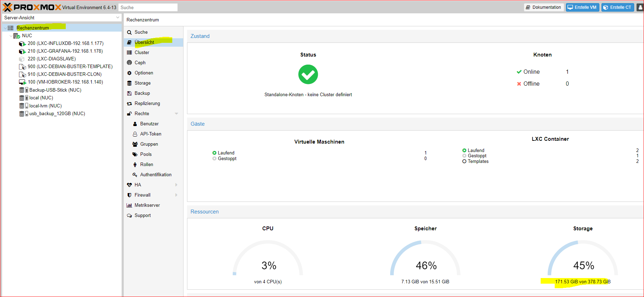The image size is (644, 297).
Task: Click the Erstelle VM button
Action: 582,7
